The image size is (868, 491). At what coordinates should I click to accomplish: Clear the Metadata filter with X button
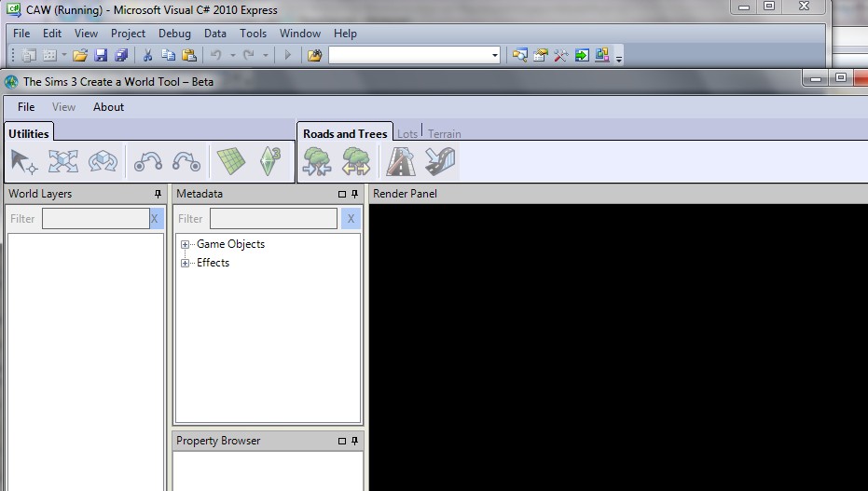pyautogui.click(x=351, y=219)
